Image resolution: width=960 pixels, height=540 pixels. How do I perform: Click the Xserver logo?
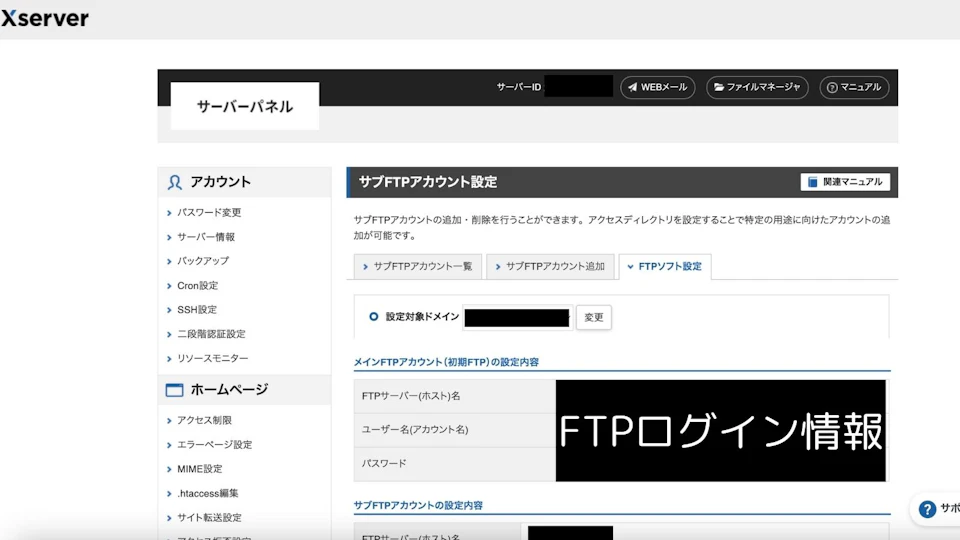(45, 18)
